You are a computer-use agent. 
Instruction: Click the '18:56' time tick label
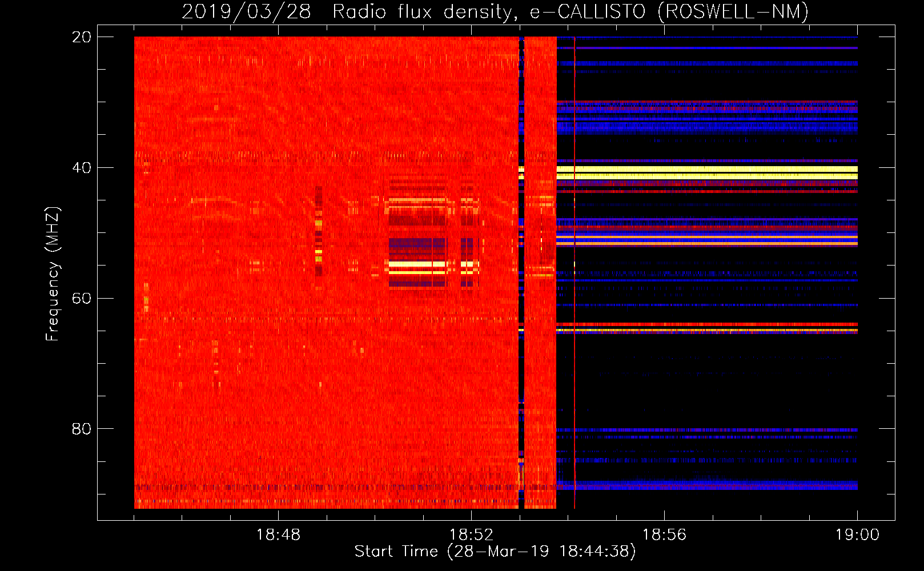[x=664, y=535]
